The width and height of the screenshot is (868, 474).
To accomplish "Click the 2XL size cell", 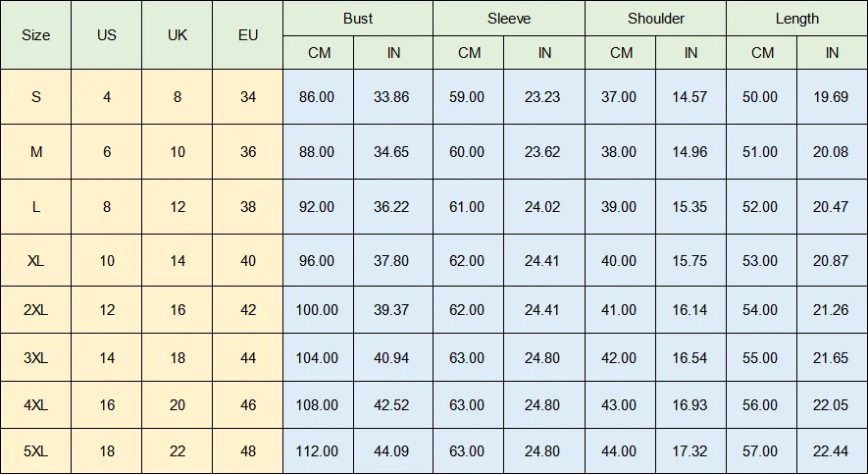I will click(35, 309).
